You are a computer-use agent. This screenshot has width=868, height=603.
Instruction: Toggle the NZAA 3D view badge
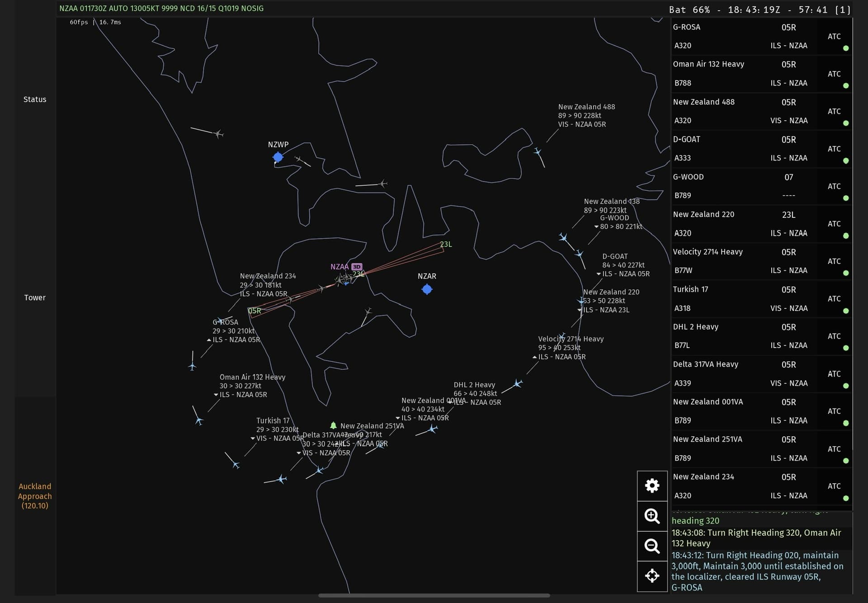(x=357, y=267)
